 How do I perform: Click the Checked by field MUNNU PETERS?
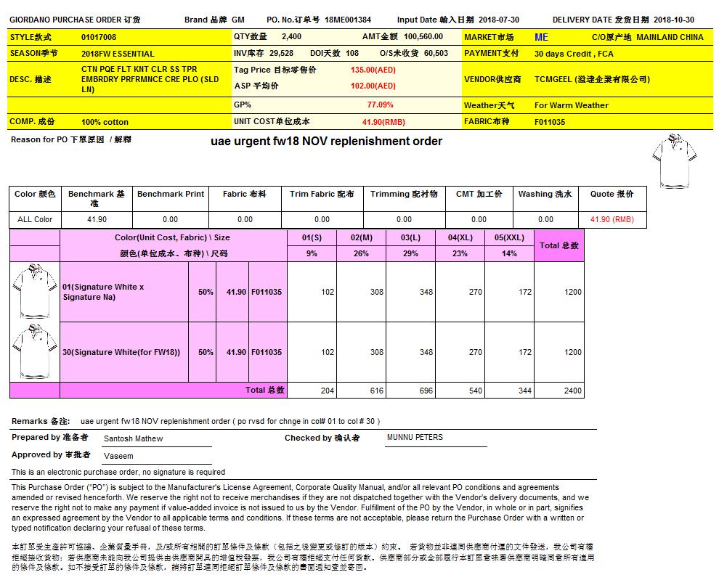[x=415, y=438]
